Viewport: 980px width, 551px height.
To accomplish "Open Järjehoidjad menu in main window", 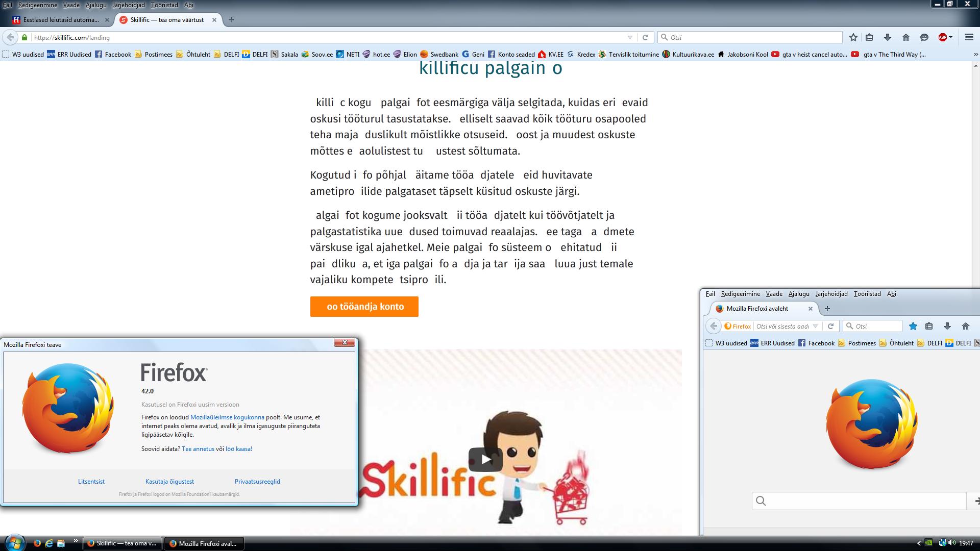I will point(129,5).
